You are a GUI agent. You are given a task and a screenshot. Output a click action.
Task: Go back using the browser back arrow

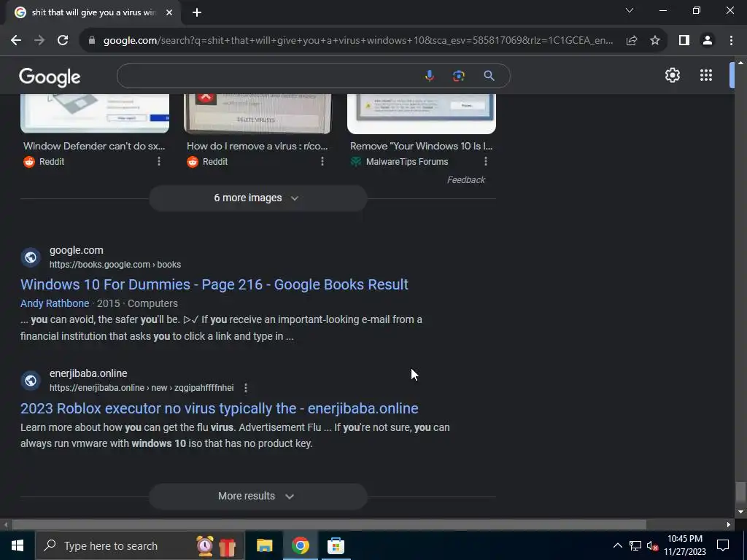pyautogui.click(x=16, y=41)
